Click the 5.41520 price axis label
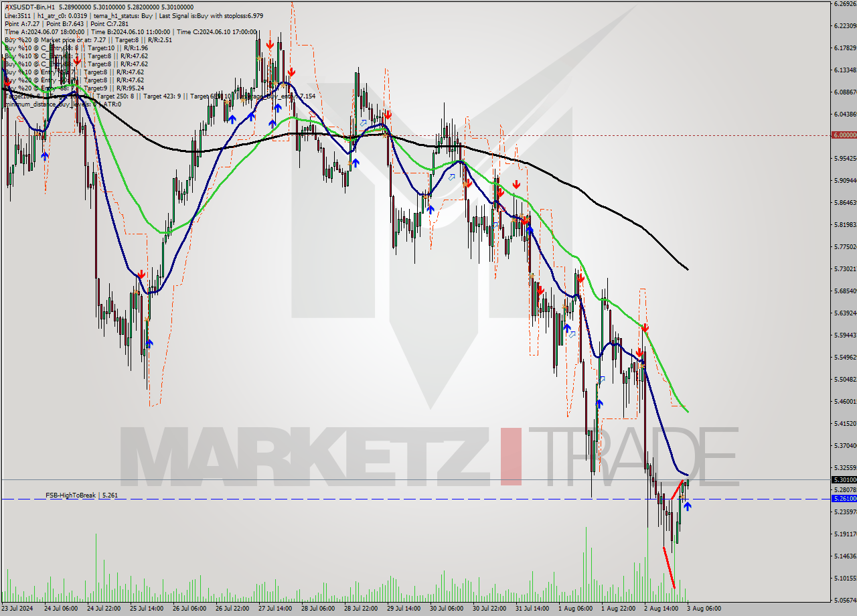Screen dimensions: 857x616 pyautogui.click(x=846, y=424)
